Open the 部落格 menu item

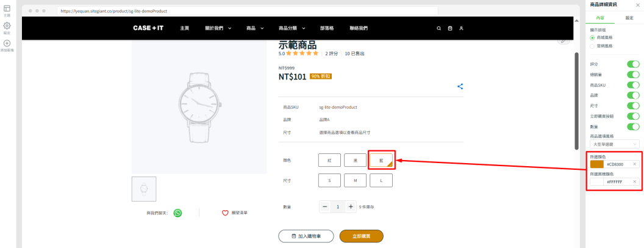pyautogui.click(x=327, y=28)
